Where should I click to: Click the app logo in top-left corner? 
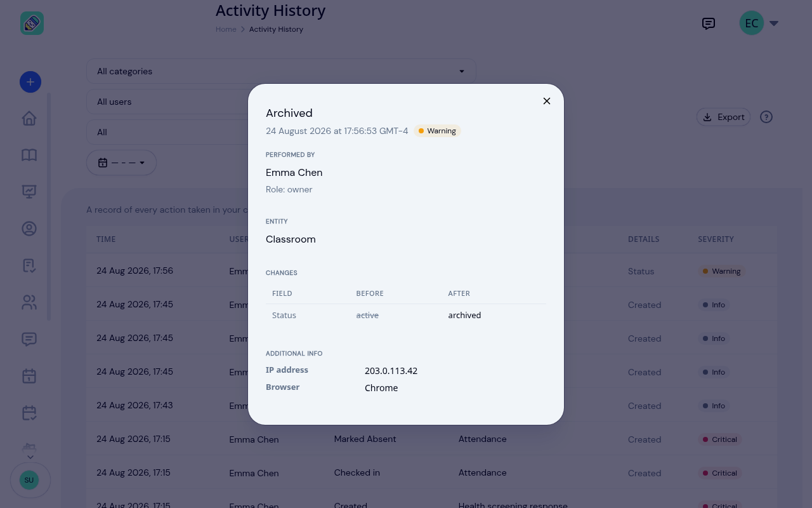pos(32,23)
